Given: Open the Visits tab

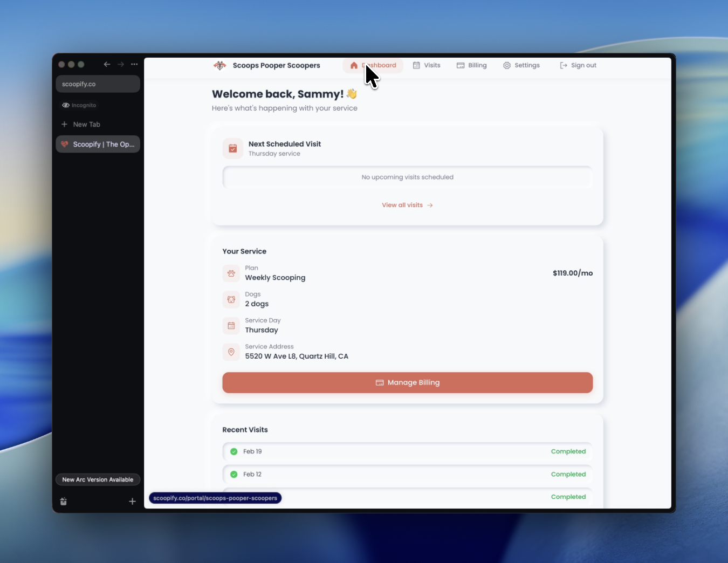Looking at the screenshot, I should pos(427,65).
